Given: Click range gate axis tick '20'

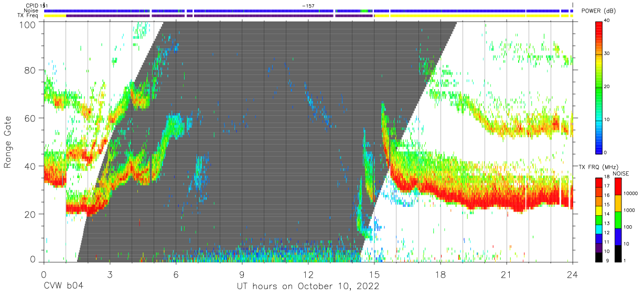Looking at the screenshot, I should pyautogui.click(x=31, y=214).
